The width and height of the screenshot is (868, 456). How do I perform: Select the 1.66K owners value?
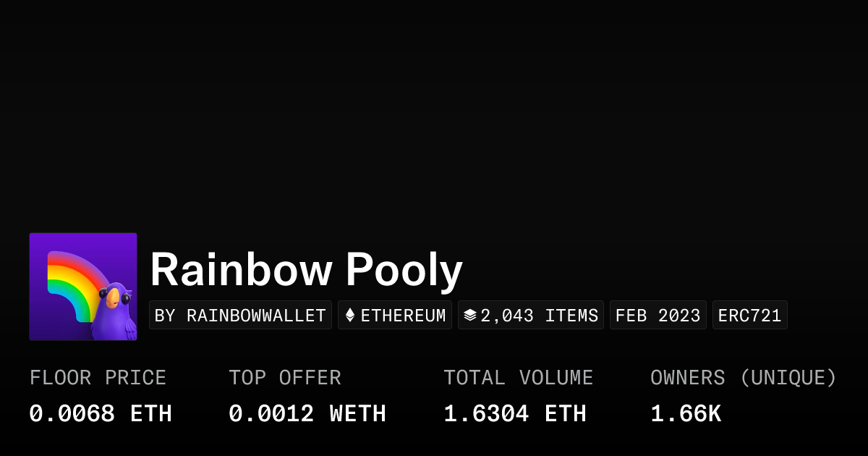[x=686, y=414]
